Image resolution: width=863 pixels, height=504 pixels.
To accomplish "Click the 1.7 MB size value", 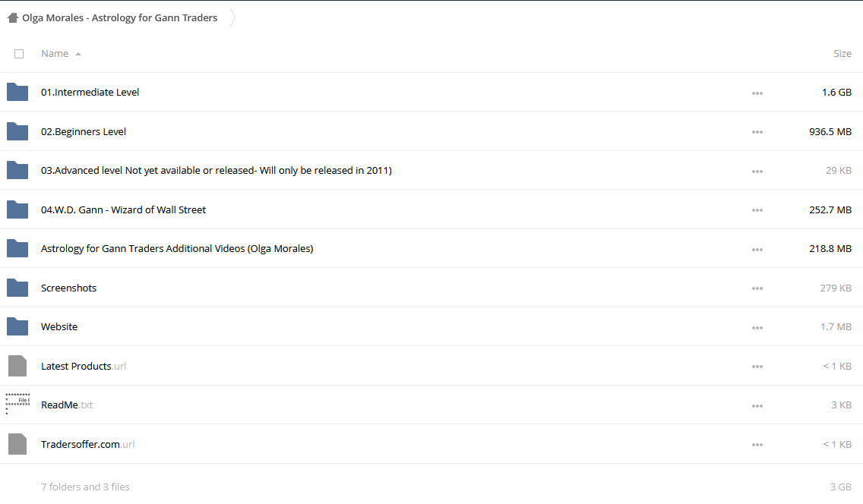I will [x=836, y=326].
